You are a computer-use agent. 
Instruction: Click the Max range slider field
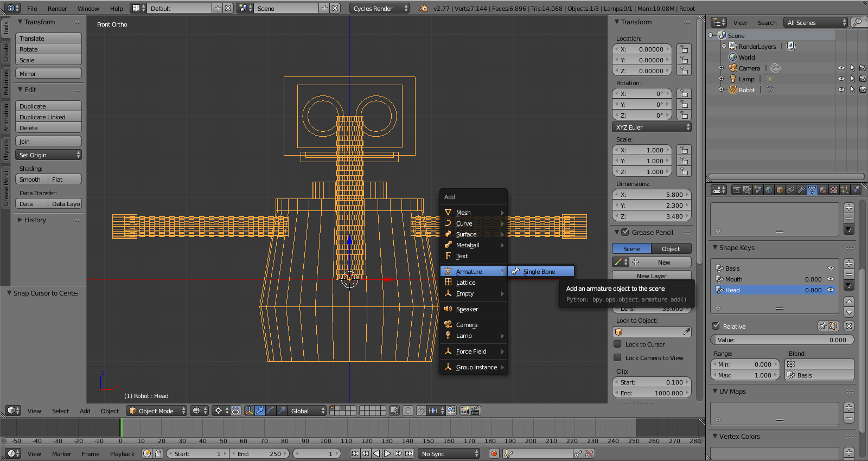pos(745,375)
